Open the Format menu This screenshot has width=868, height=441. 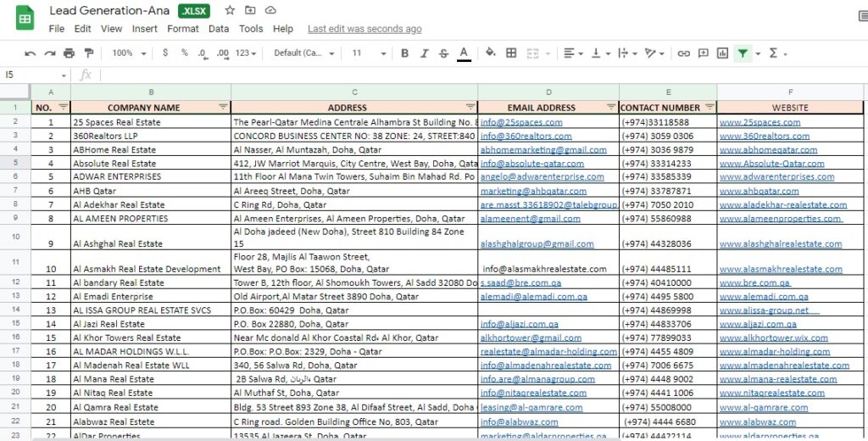(183, 29)
